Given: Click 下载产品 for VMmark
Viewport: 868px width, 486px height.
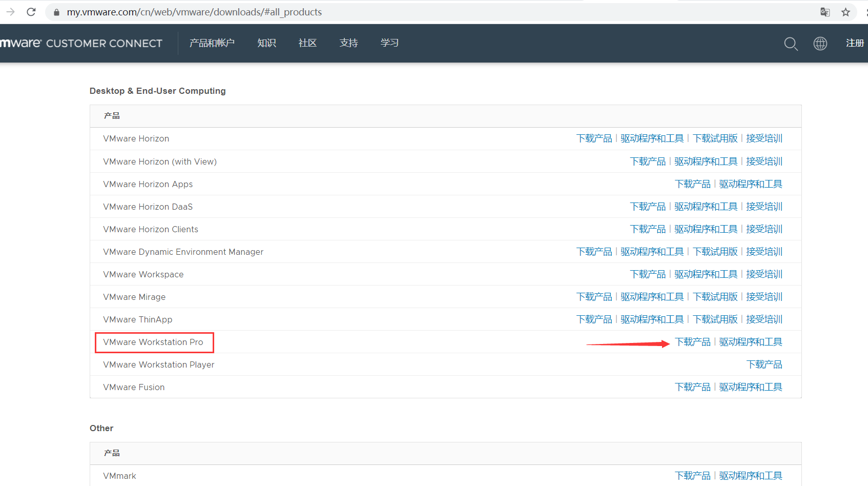Looking at the screenshot, I should point(693,476).
